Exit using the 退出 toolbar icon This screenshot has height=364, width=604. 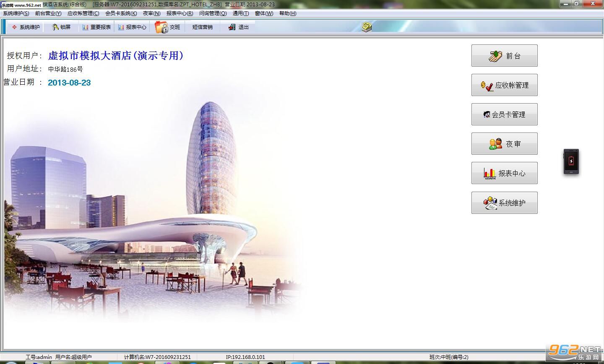click(239, 27)
